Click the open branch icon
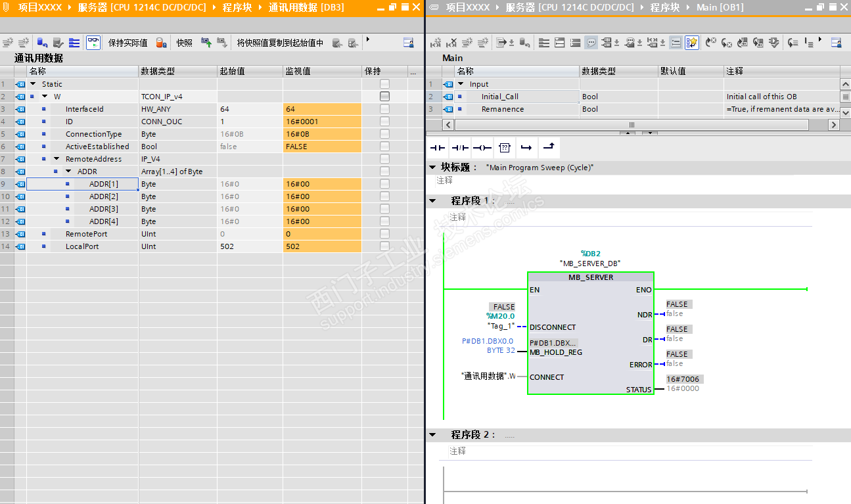The width and height of the screenshot is (851, 504). tap(526, 147)
